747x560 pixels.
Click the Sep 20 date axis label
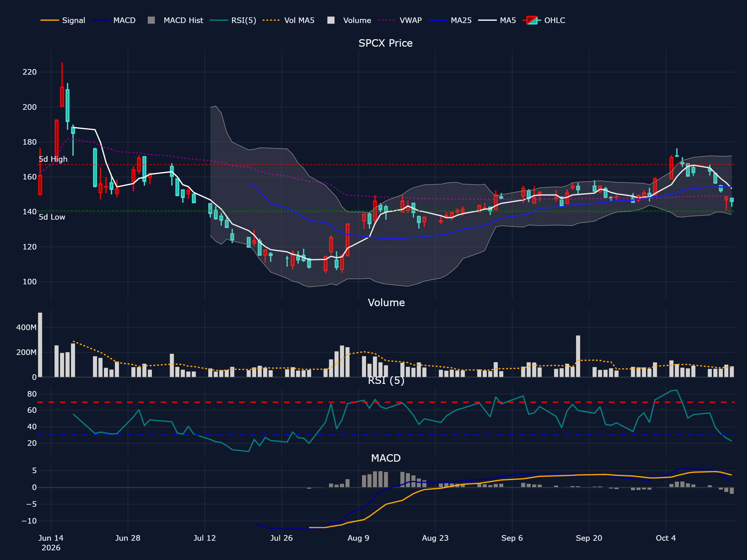(x=589, y=538)
